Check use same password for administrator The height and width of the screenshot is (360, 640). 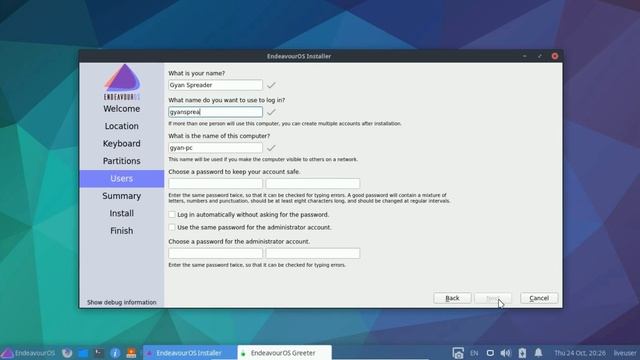172,227
